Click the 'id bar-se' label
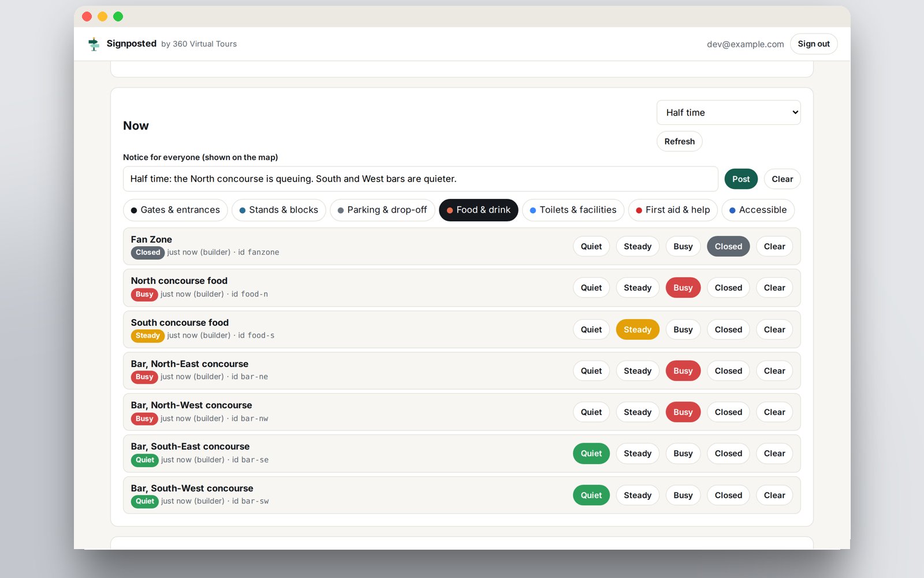Screen dimensions: 924x578 pos(250,460)
